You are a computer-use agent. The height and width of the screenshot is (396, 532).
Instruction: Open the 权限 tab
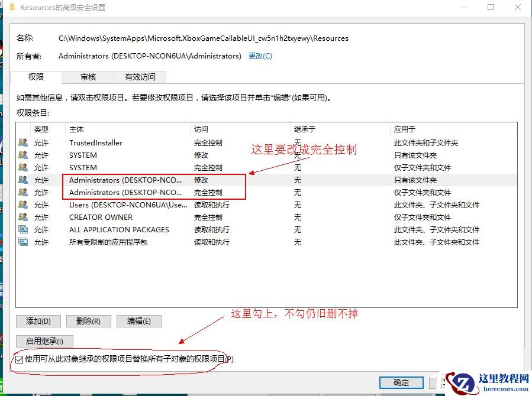36,77
